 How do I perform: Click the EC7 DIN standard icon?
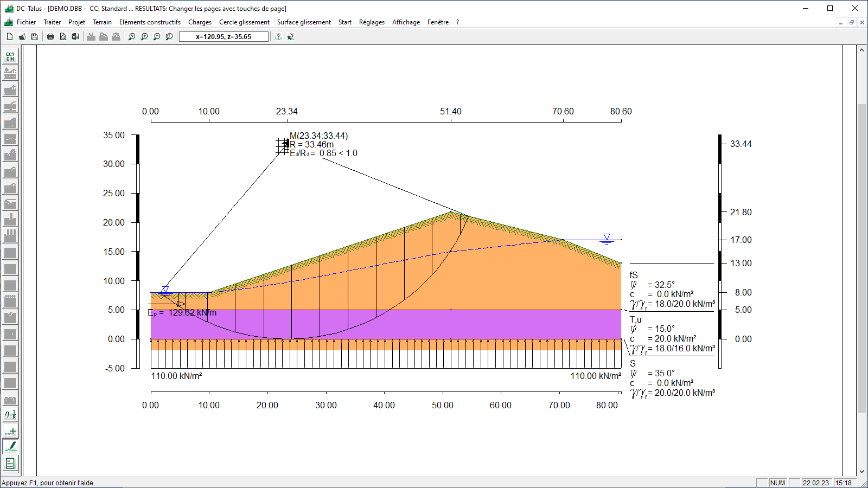(10, 56)
